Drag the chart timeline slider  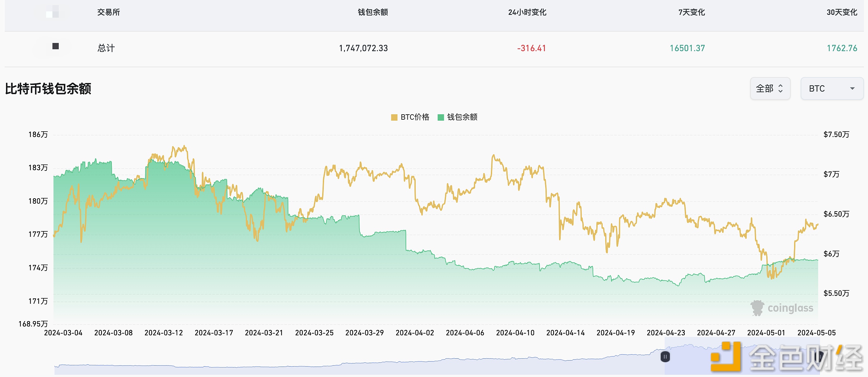click(664, 358)
